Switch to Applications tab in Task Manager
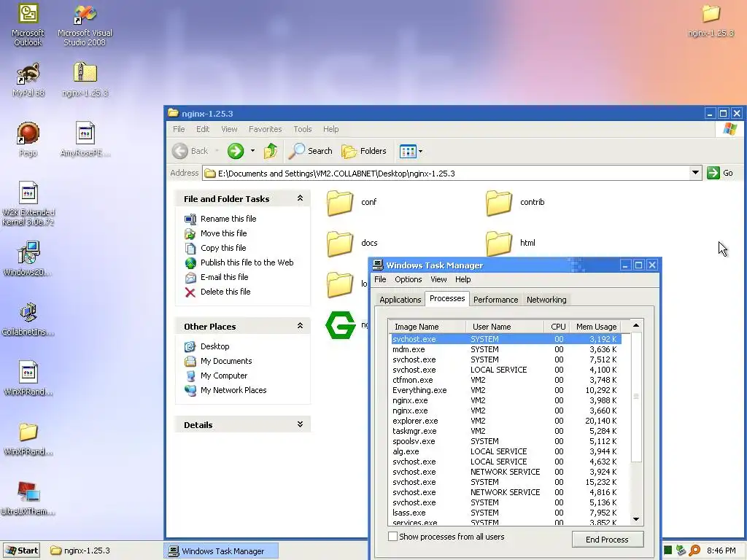Viewport: 747px width, 560px height. tap(400, 300)
